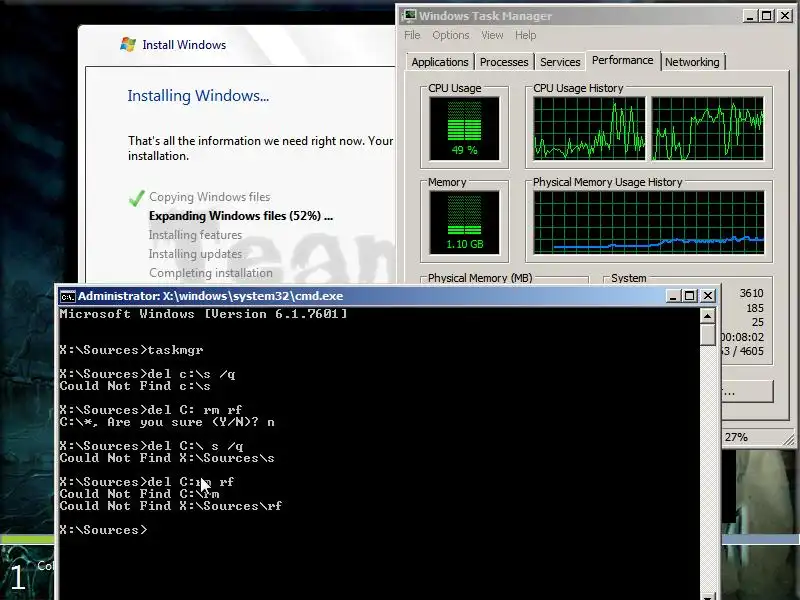Viewport: 800px width, 600px height.
Task: Click the cmd.exe title bar icon
Action: pyautogui.click(x=67, y=296)
